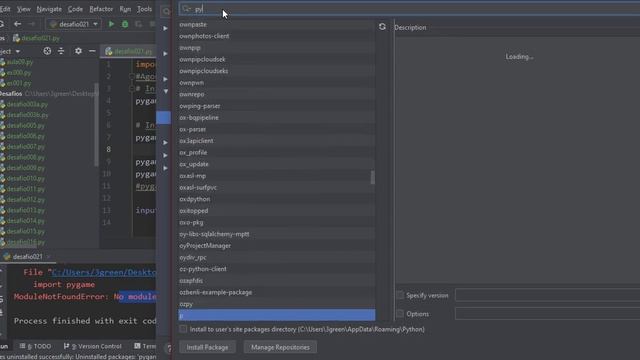The width and height of the screenshot is (640, 360).
Task: Enable the Specify version checkbox
Action: coord(400,295)
